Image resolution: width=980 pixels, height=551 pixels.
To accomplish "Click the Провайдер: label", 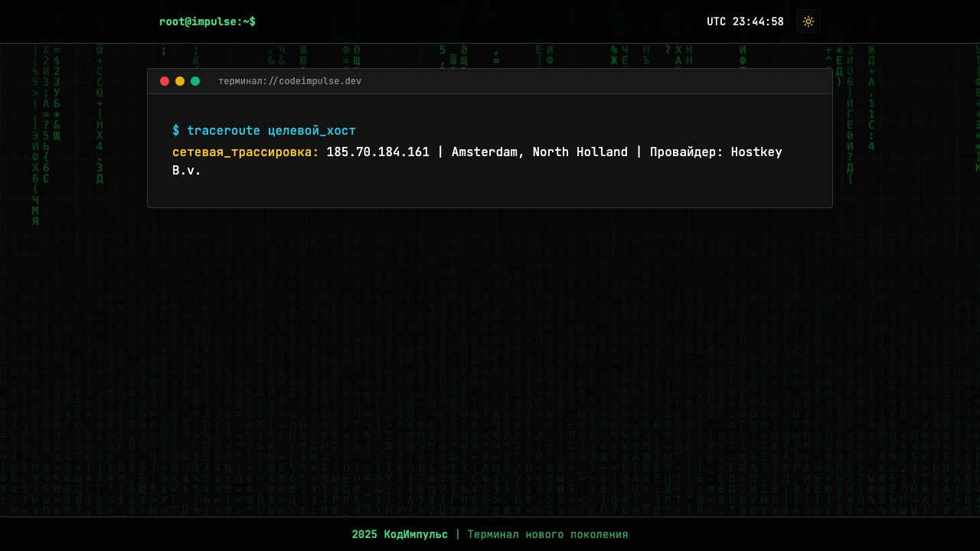I will click(x=687, y=152).
